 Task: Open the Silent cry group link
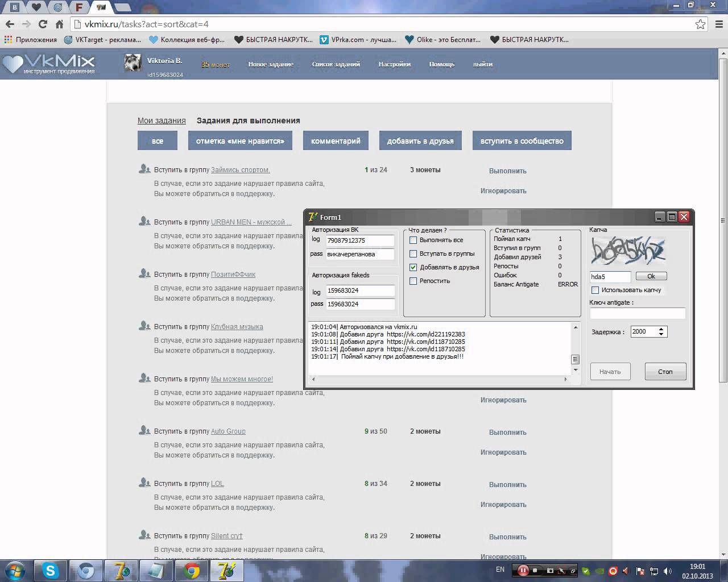point(227,535)
